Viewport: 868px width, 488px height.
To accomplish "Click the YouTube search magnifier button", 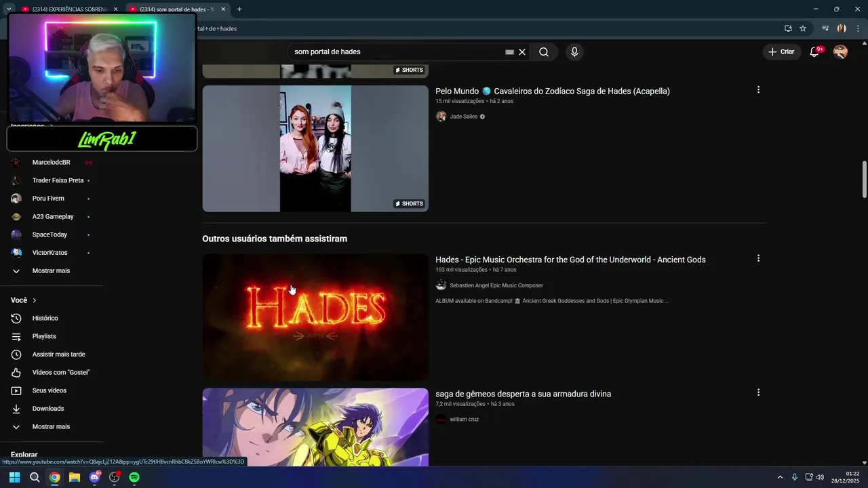I will click(544, 52).
